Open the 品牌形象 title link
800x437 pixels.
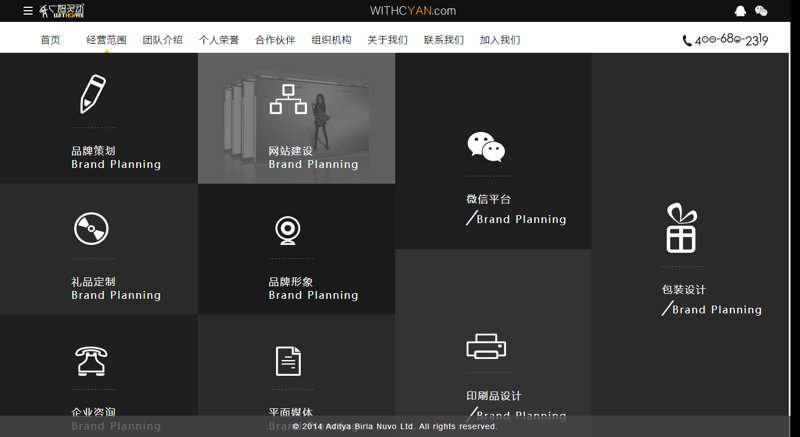point(290,281)
